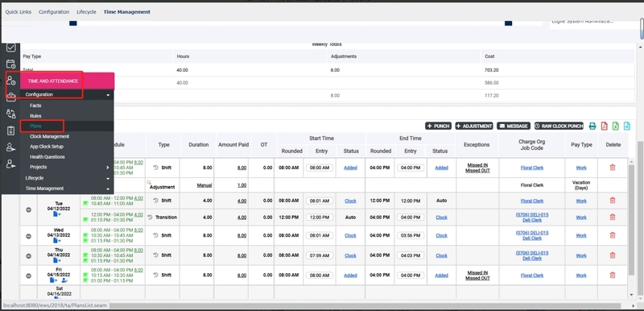Click Clock start status in Wed row
Viewport: 644px width, 311px height.
(350, 235)
